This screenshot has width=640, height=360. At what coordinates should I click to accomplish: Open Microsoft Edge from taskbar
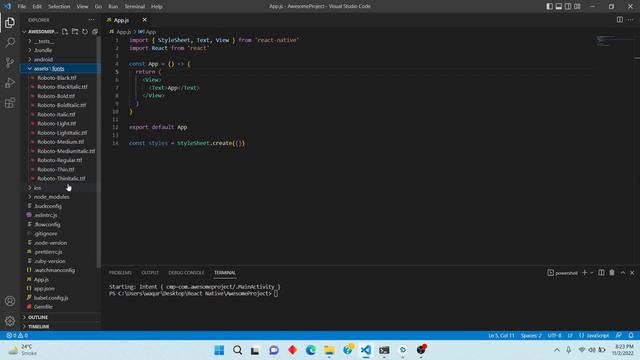click(x=311, y=350)
